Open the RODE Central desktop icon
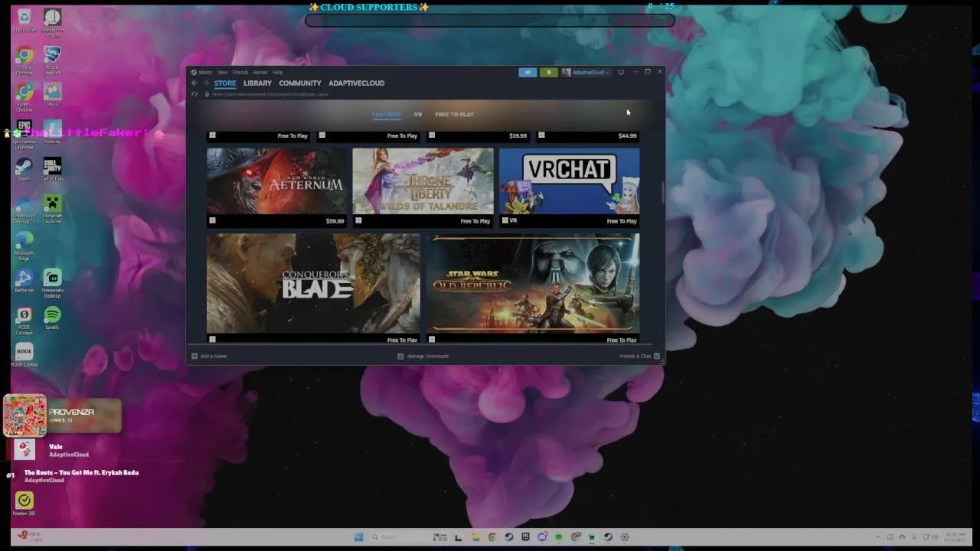Image resolution: width=980 pixels, height=551 pixels. (24, 354)
